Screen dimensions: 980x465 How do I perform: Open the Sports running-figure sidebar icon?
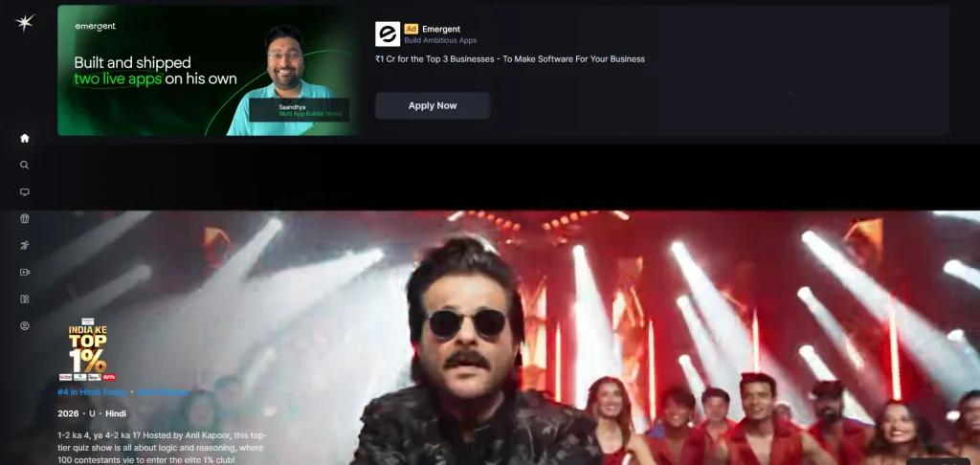click(x=24, y=245)
